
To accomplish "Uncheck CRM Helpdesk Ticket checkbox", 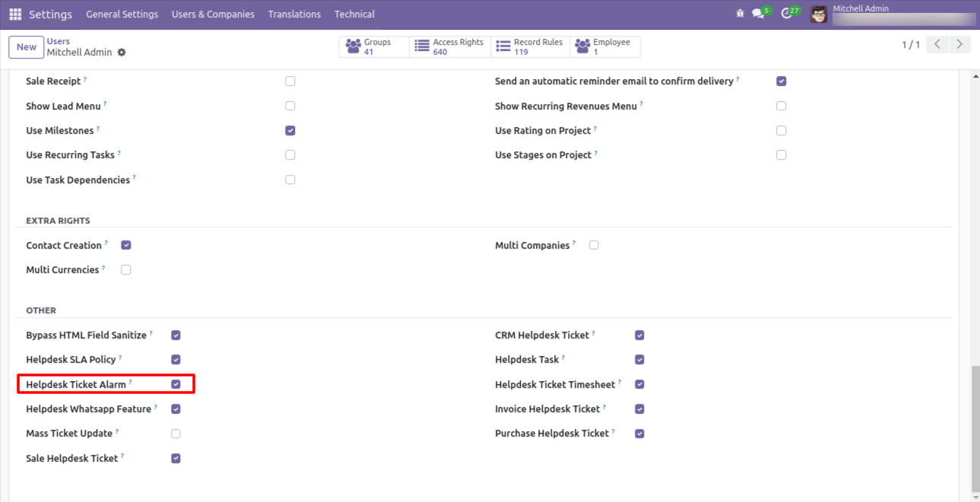I will pos(639,335).
